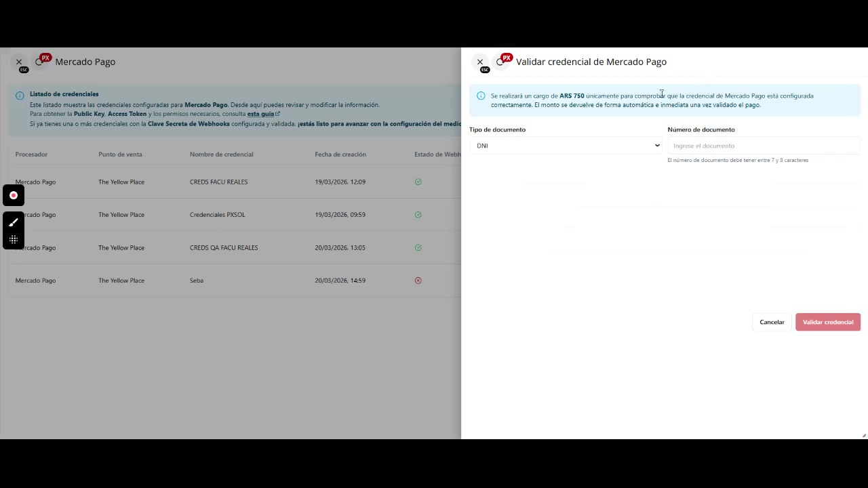868x488 pixels.
Task: Close the Mercado Pago list panel
Action: 19,62
